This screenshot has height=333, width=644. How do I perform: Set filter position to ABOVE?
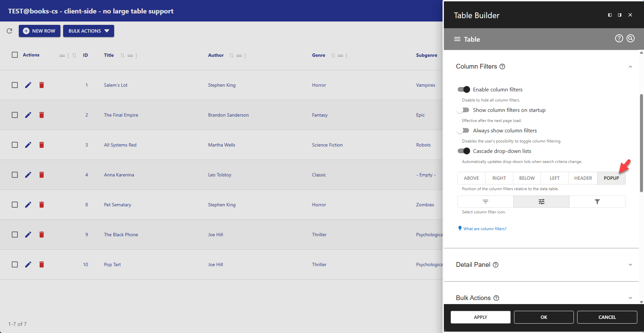[x=471, y=178]
